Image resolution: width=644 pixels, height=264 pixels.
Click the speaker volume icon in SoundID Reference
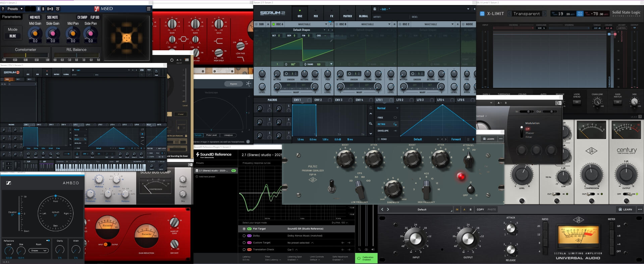[x=373, y=250]
